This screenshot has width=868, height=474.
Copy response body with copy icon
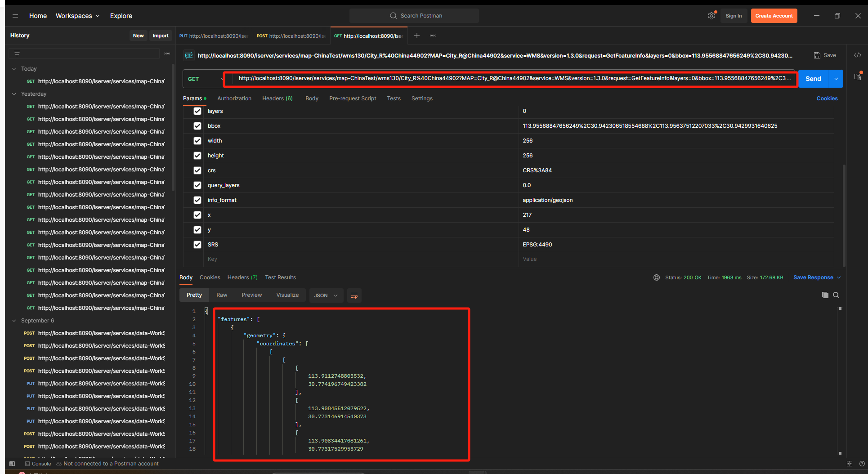click(825, 295)
